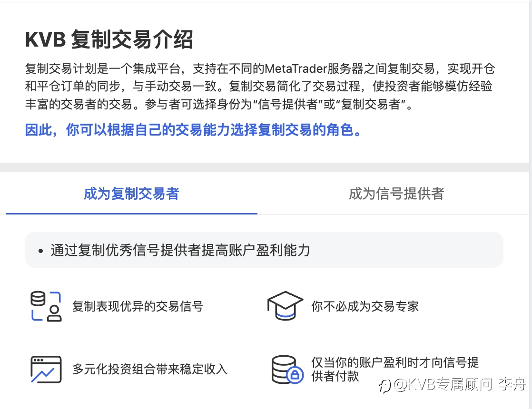
Task: Click the bullet point in the gray banner
Action: pyautogui.click(x=41, y=251)
